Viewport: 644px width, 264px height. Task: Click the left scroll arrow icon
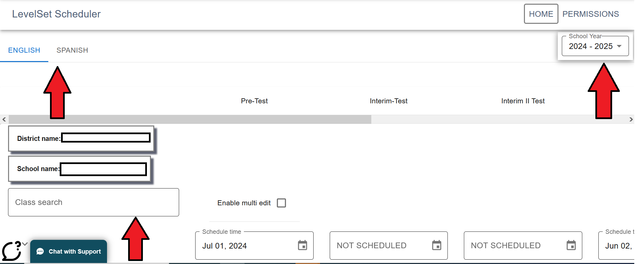point(4,119)
